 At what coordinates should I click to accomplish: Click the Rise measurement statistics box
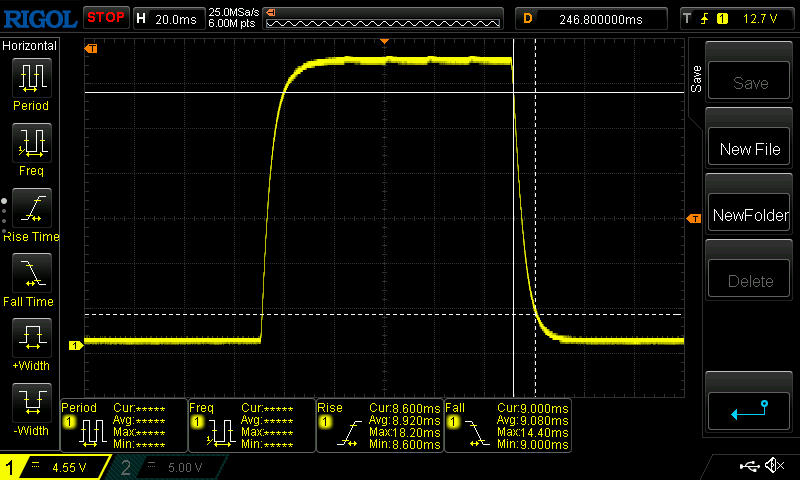pyautogui.click(x=378, y=426)
